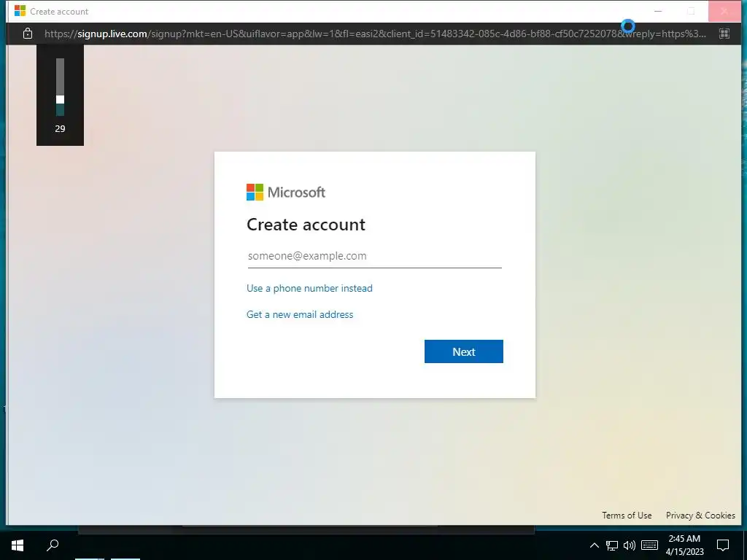Click the grid icon at address bar end
Screen dimensions: 747x560
(x=724, y=34)
